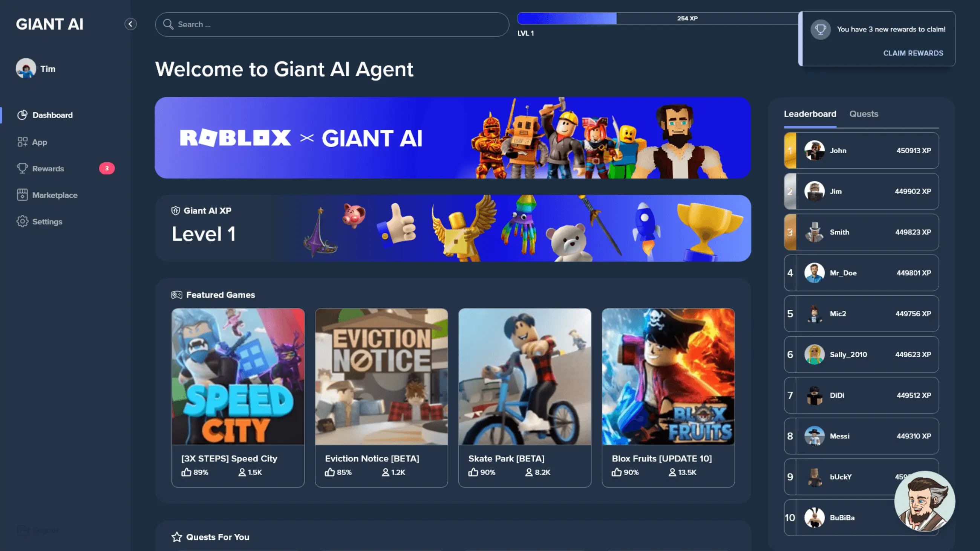The height and width of the screenshot is (551, 980).
Task: Open the App section icon
Action: pos(23,142)
